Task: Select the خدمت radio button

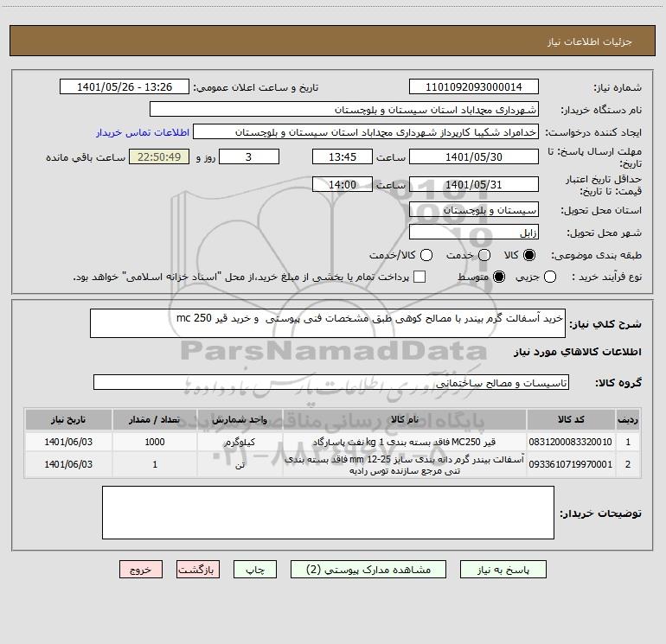Action: pyautogui.click(x=484, y=255)
